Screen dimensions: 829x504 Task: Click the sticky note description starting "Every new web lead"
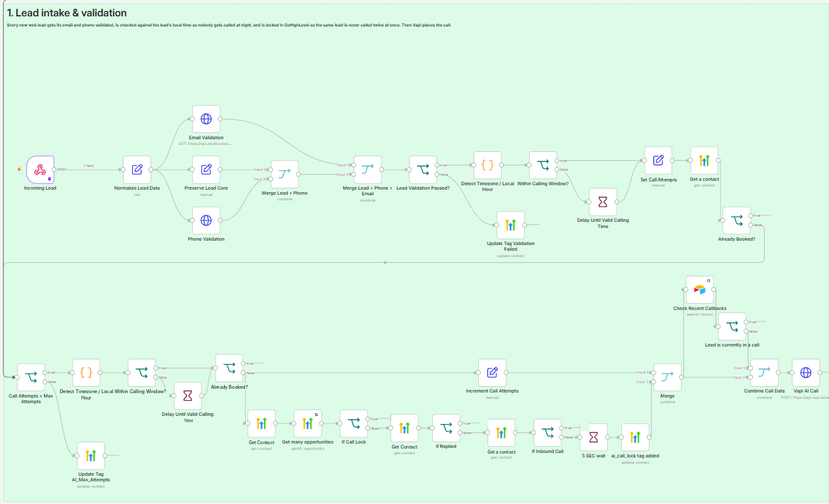point(229,25)
